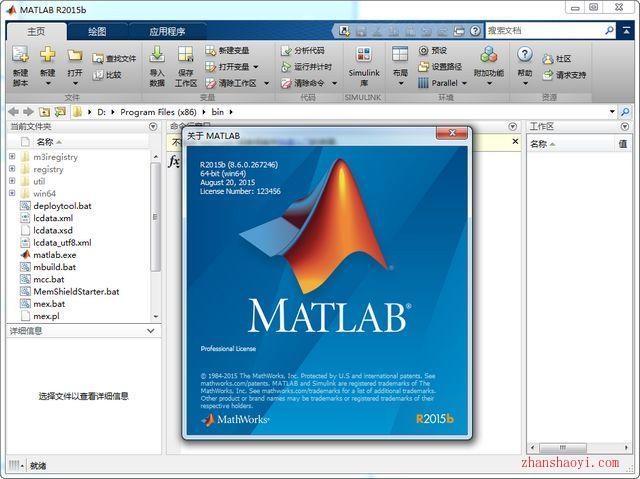640x479 pixels.
Task: Click the search magnifier in address bar
Action: tap(625, 112)
